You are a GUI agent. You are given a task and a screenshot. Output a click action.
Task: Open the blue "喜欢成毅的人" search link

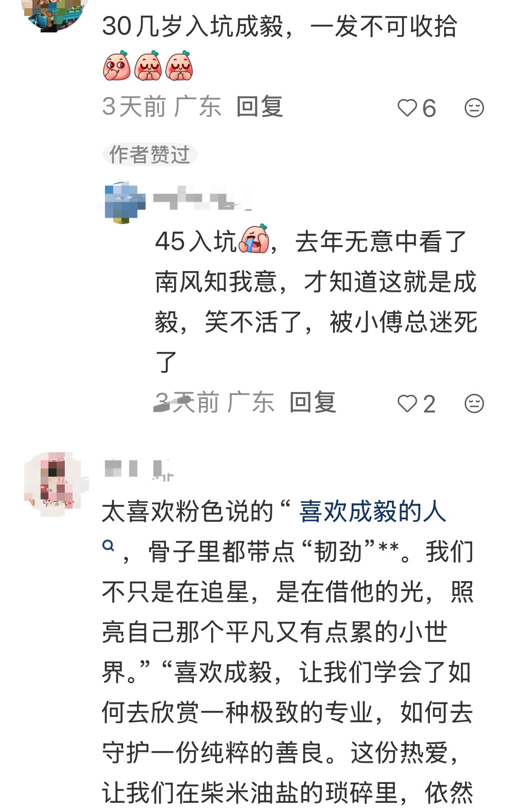(x=372, y=511)
